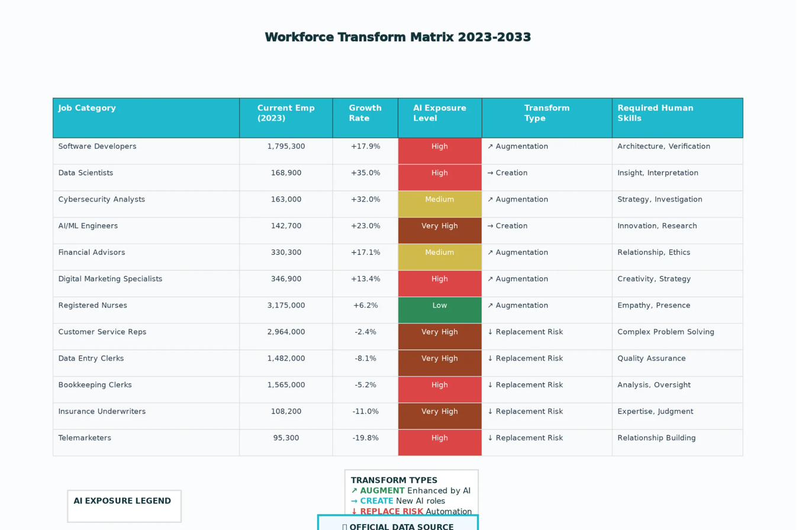Select the red High badge for Software Developers
812x530 pixels.
pos(440,146)
